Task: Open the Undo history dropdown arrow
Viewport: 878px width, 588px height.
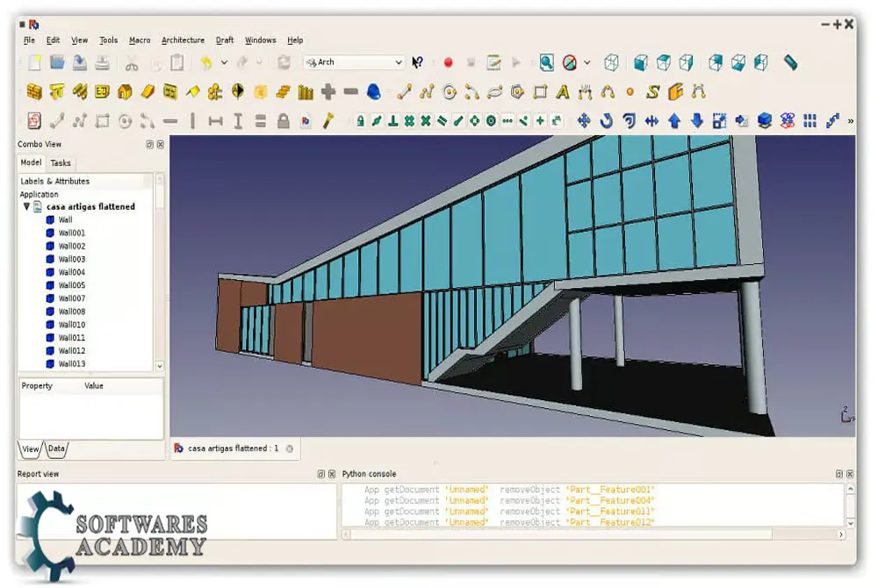Action: [224, 62]
